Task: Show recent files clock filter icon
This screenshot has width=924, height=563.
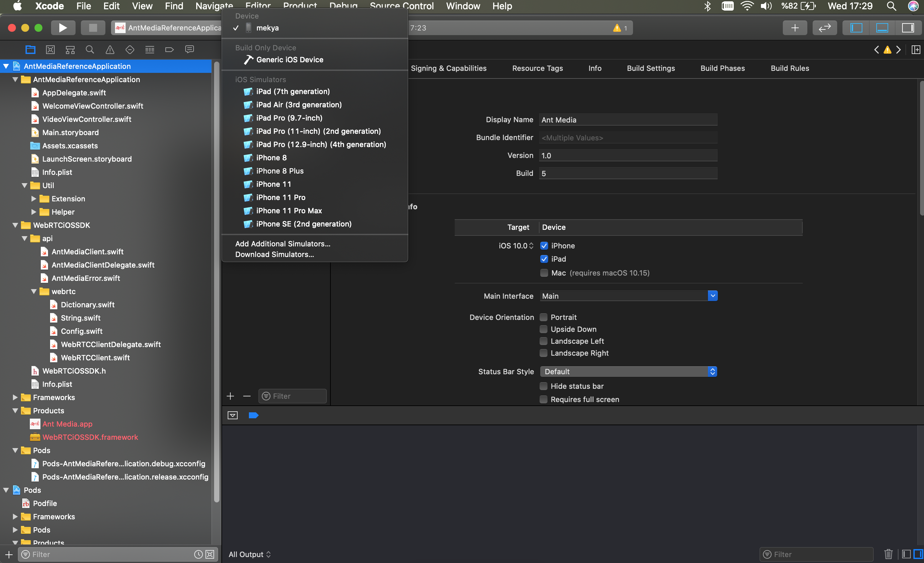Action: pos(199,554)
